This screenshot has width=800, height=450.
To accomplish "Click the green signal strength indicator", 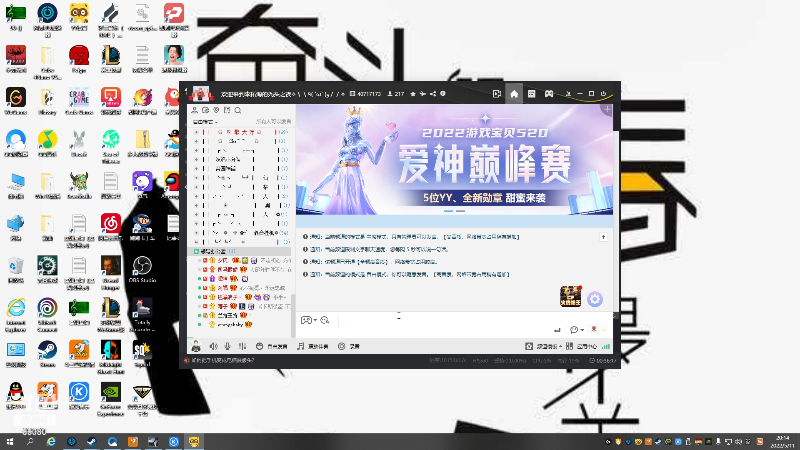I will click(606, 346).
